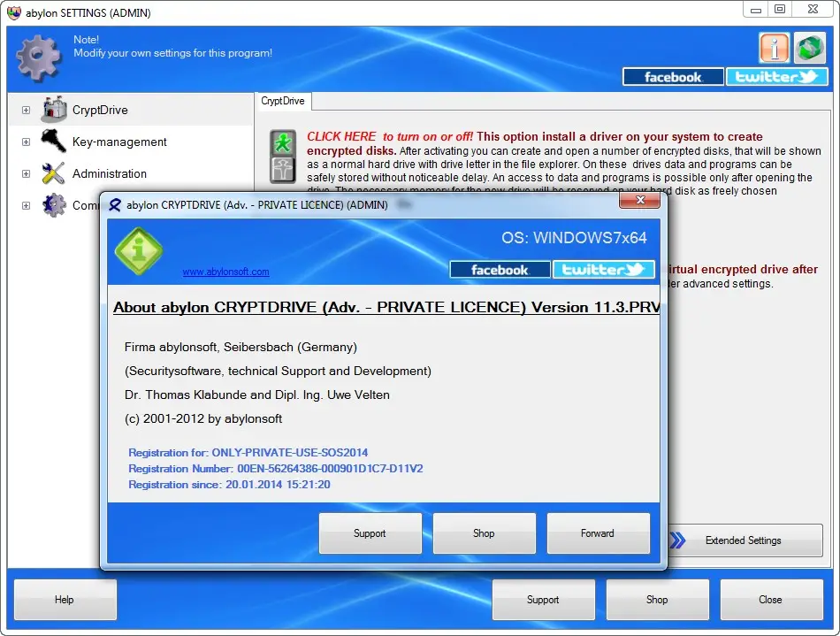Click Shop button in the settings window footer

click(657, 600)
